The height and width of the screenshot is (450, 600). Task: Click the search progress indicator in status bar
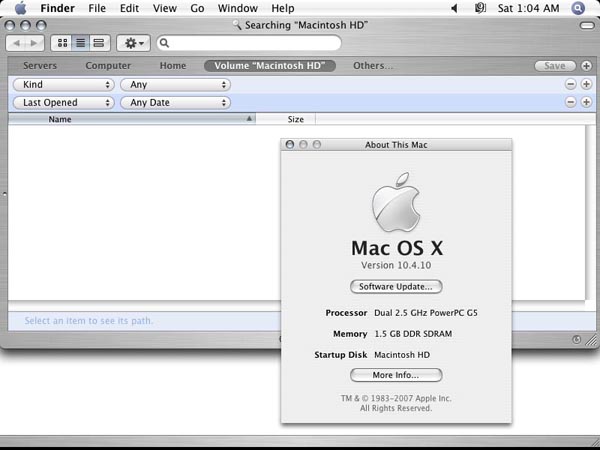click(x=576, y=339)
